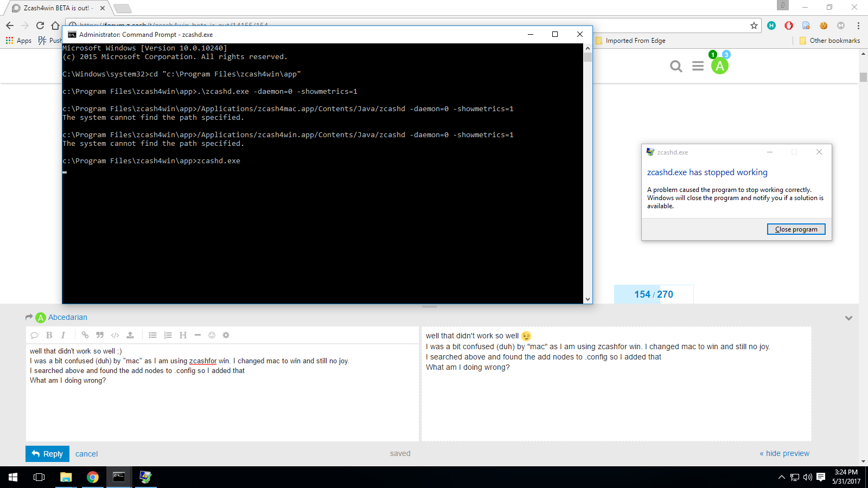Open Other bookmarks folder
Image resolution: width=868 pixels, height=488 pixels.
coord(830,41)
